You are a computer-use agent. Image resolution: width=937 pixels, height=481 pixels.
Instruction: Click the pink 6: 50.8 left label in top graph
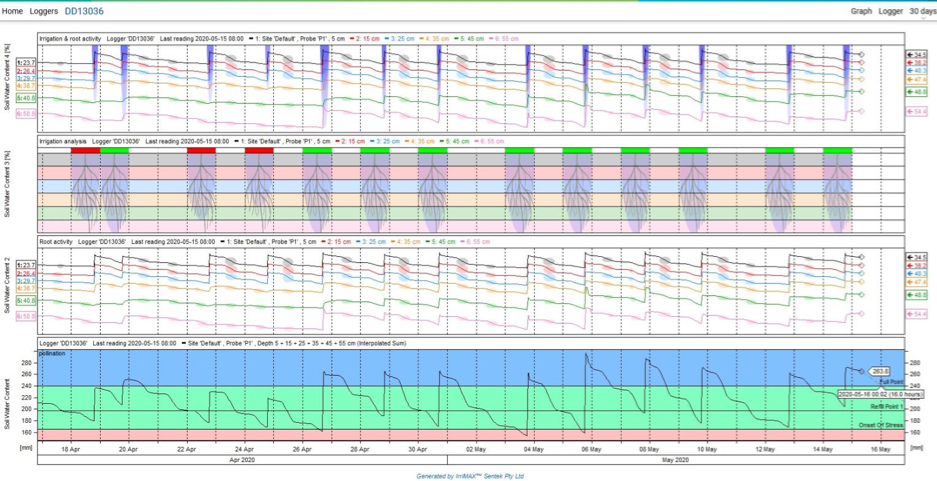pyautogui.click(x=26, y=115)
